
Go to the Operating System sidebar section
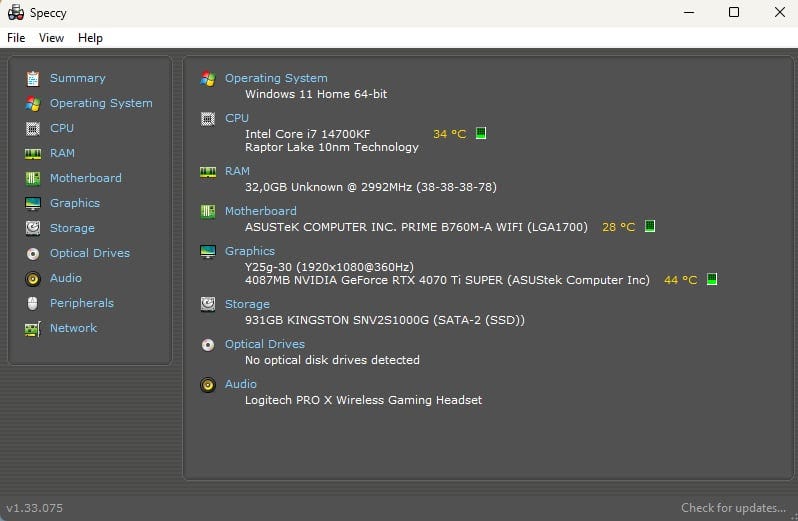click(x=101, y=103)
